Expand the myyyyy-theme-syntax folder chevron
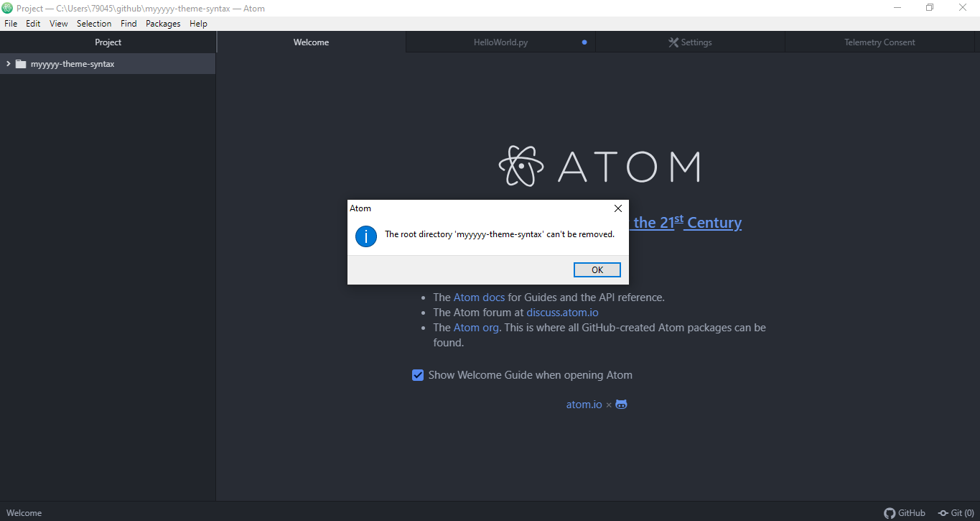 tap(8, 64)
